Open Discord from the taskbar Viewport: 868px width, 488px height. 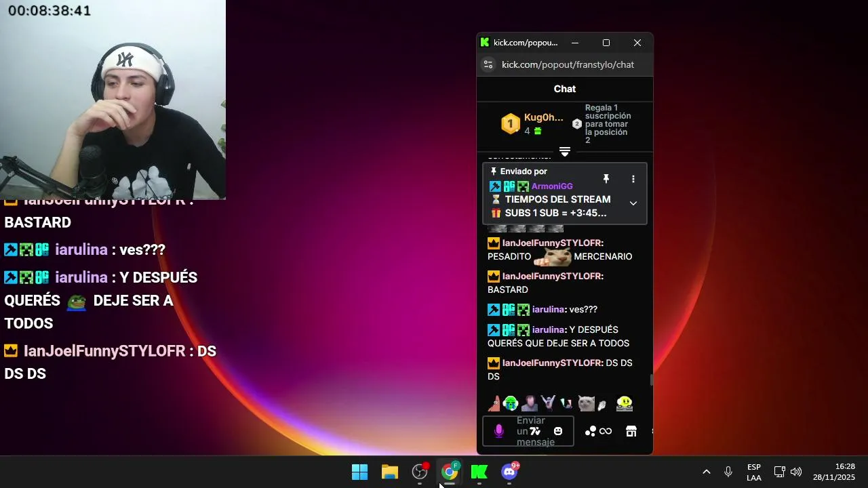(x=509, y=472)
